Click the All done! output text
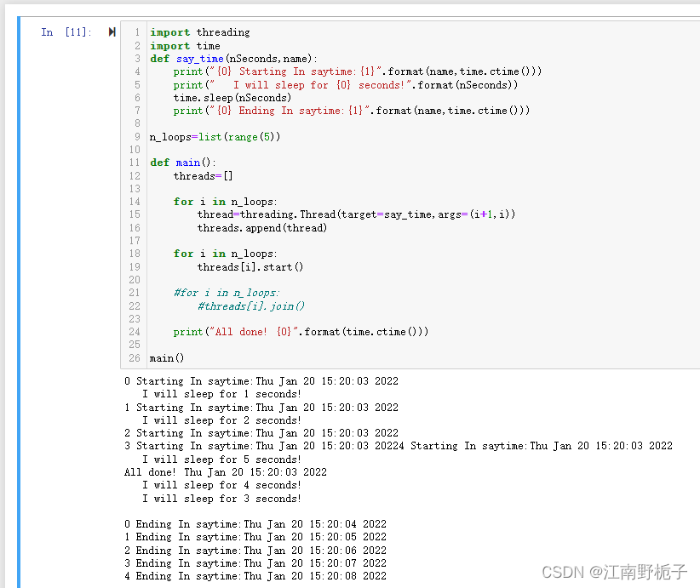Screen dimensions: 700x588 click(150, 471)
